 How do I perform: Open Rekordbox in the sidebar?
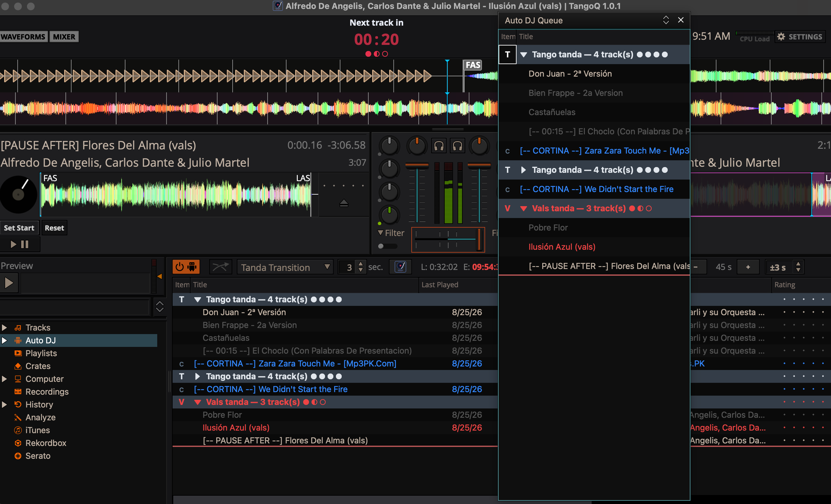(x=46, y=443)
